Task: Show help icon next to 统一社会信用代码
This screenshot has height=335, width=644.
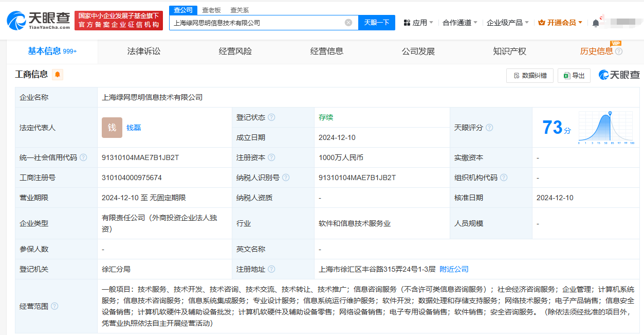Action: 83,157
